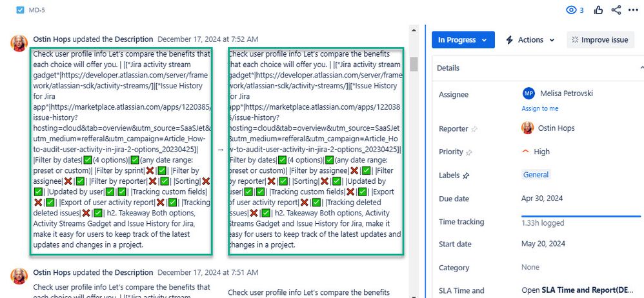Click the High priority arrow icon

pos(525,151)
